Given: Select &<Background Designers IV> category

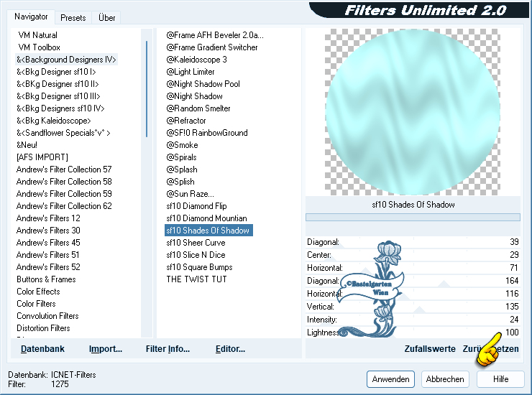Looking at the screenshot, I should (x=66, y=60).
